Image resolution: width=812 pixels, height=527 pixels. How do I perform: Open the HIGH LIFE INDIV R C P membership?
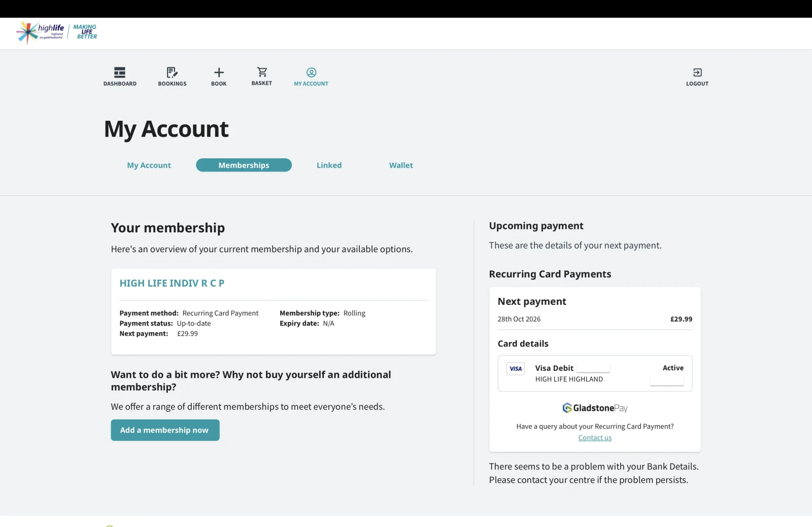172,283
